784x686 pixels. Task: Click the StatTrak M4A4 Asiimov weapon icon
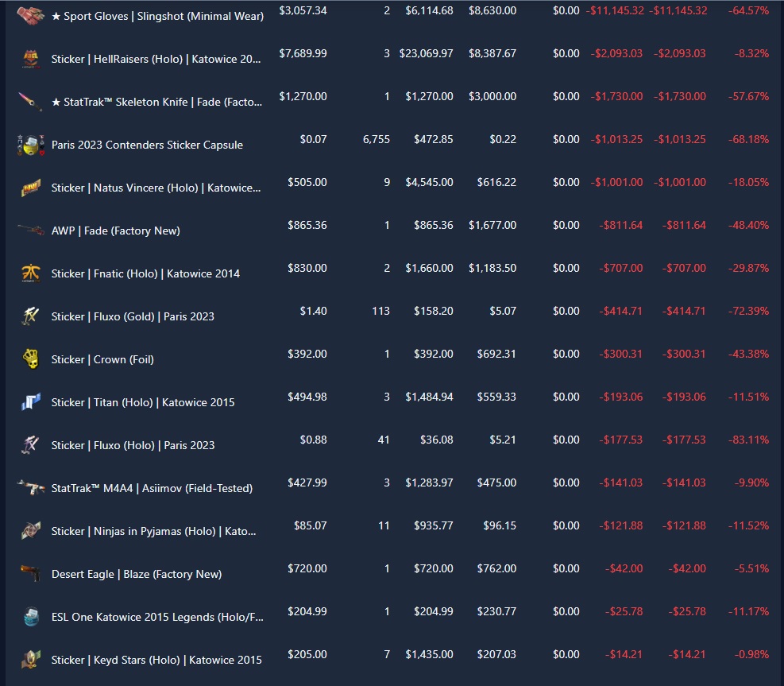tap(30, 487)
